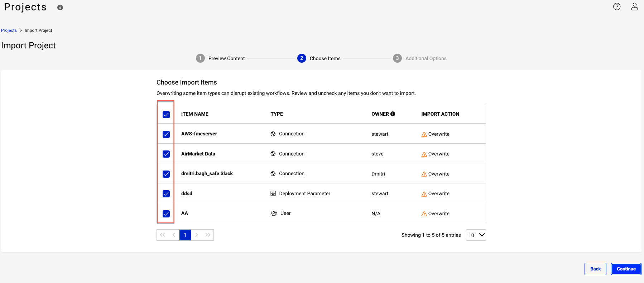Select step 2 Choose Items
The width and height of the screenshot is (644, 283).
[319, 58]
